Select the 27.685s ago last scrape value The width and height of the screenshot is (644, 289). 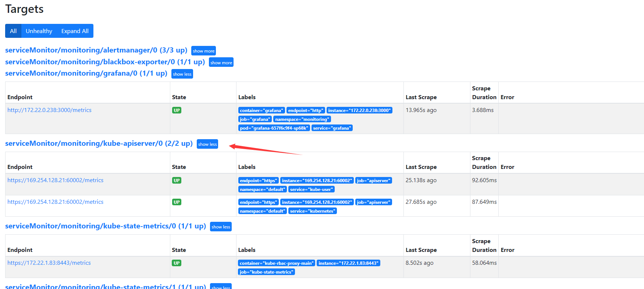421,202
